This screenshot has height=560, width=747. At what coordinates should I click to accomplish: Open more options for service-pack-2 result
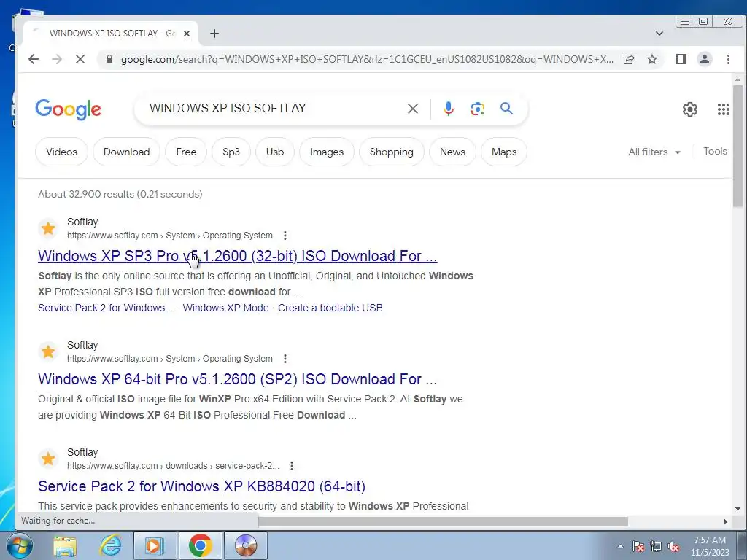pos(292,466)
